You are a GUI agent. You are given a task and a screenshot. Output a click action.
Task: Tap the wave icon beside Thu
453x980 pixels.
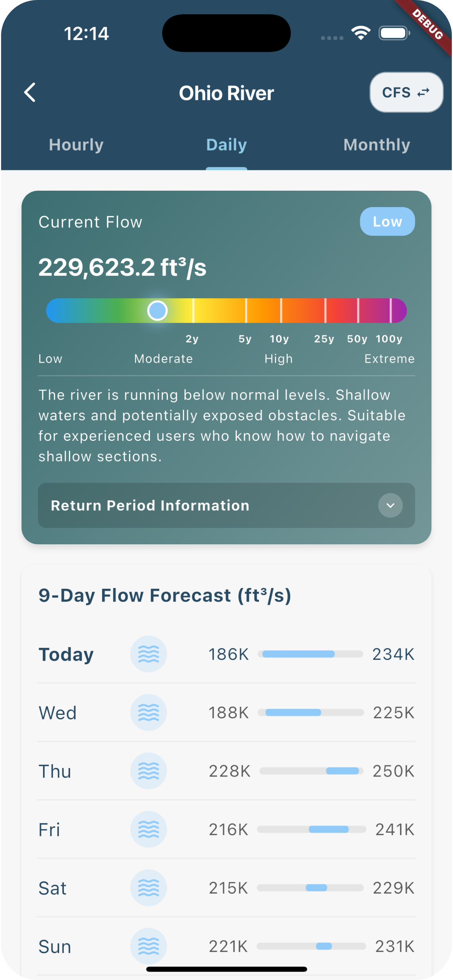[x=148, y=771]
